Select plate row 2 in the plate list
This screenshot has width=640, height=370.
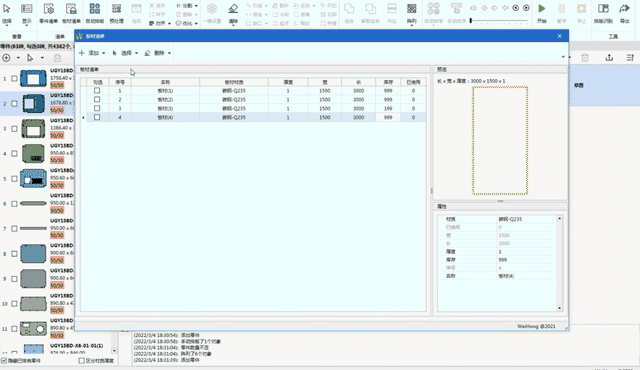pyautogui.click(x=253, y=100)
